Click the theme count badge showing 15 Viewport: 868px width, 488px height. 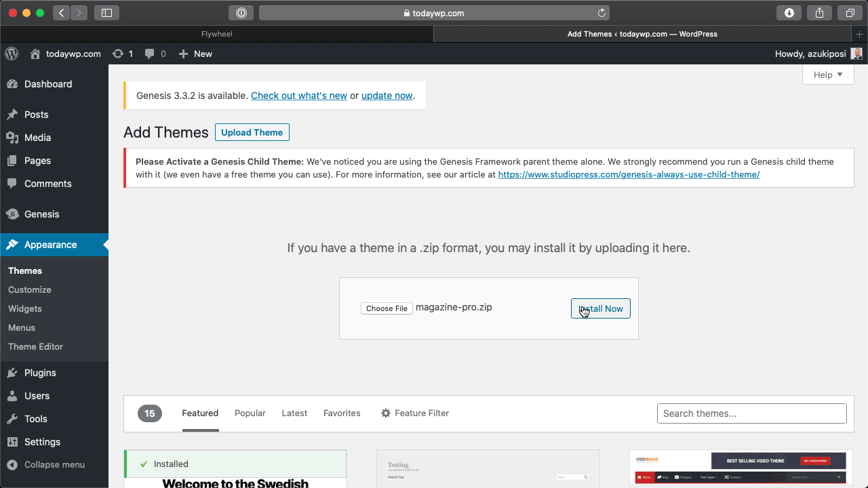150,413
